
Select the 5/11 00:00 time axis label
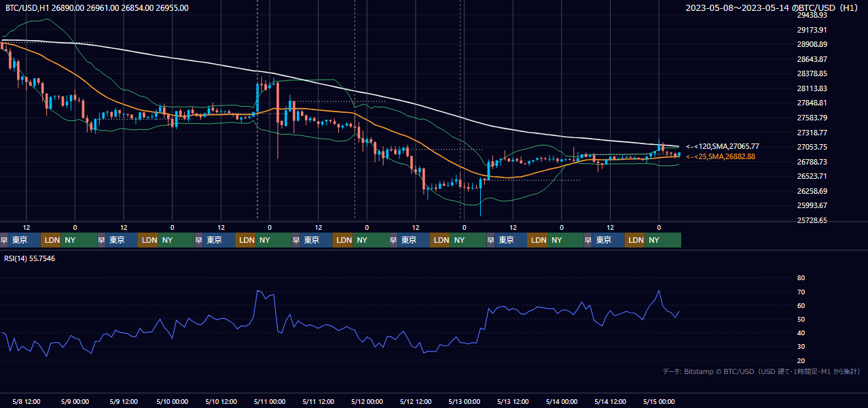tap(270, 401)
